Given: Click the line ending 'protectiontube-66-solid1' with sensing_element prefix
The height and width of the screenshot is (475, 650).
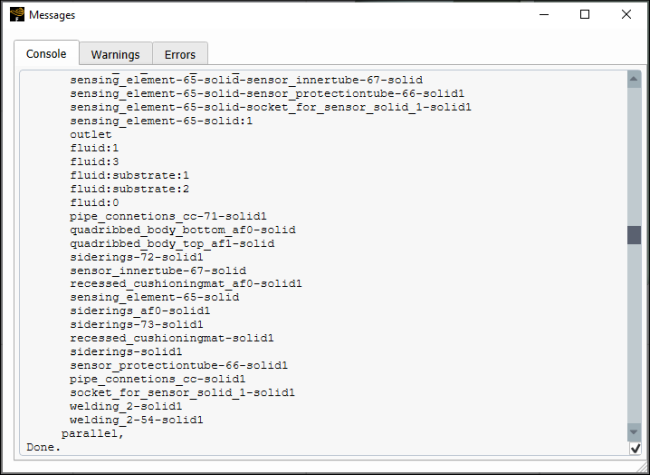Looking at the screenshot, I should pos(267,93).
